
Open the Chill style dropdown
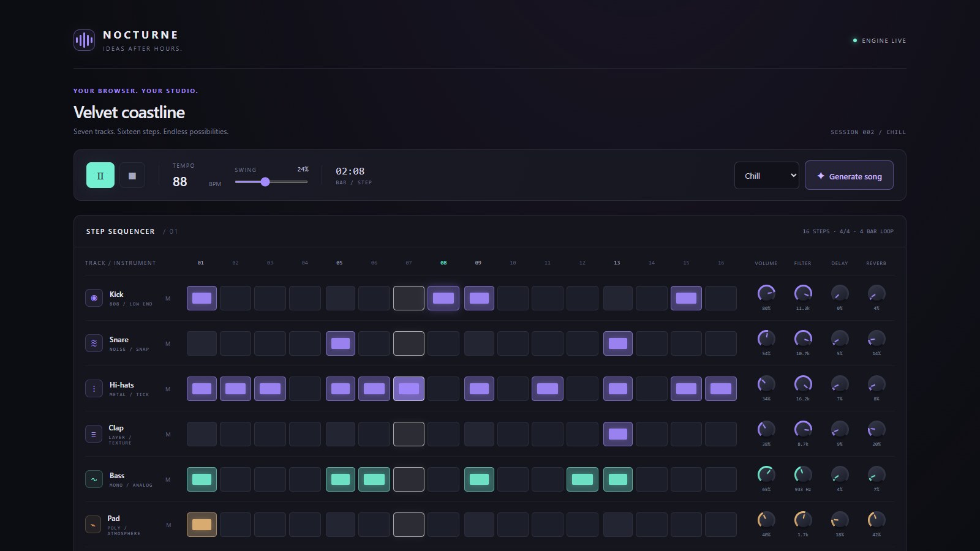pos(767,176)
